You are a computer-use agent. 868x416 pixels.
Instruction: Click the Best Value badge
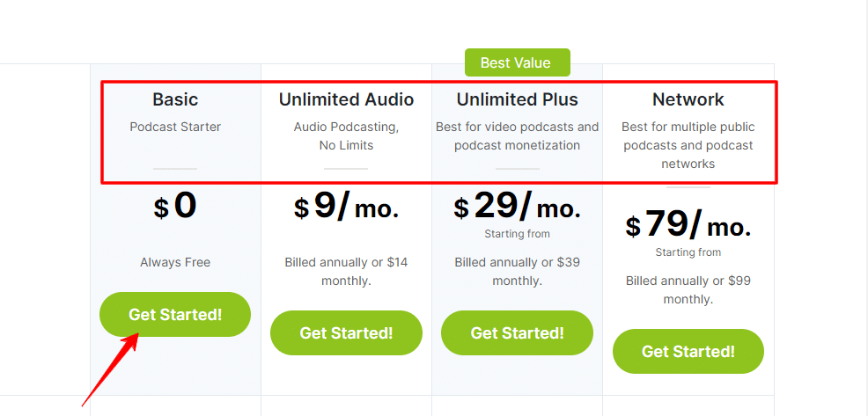coord(517,62)
